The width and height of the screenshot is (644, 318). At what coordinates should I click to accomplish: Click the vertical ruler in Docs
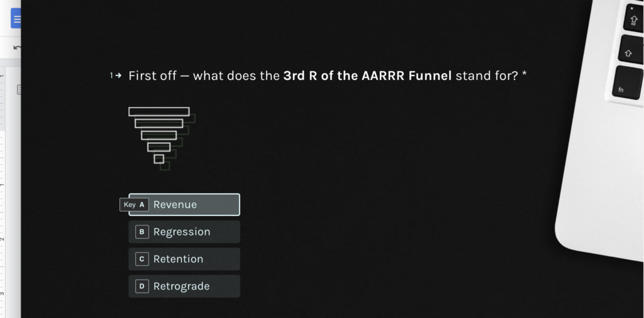(3, 189)
